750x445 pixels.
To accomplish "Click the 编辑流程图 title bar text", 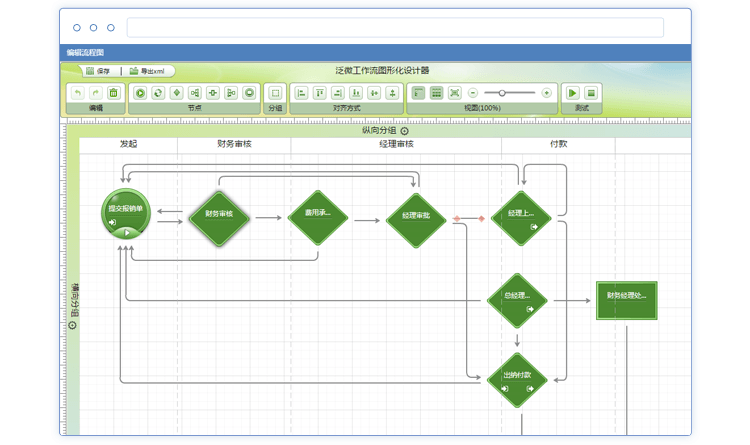I will [x=85, y=53].
